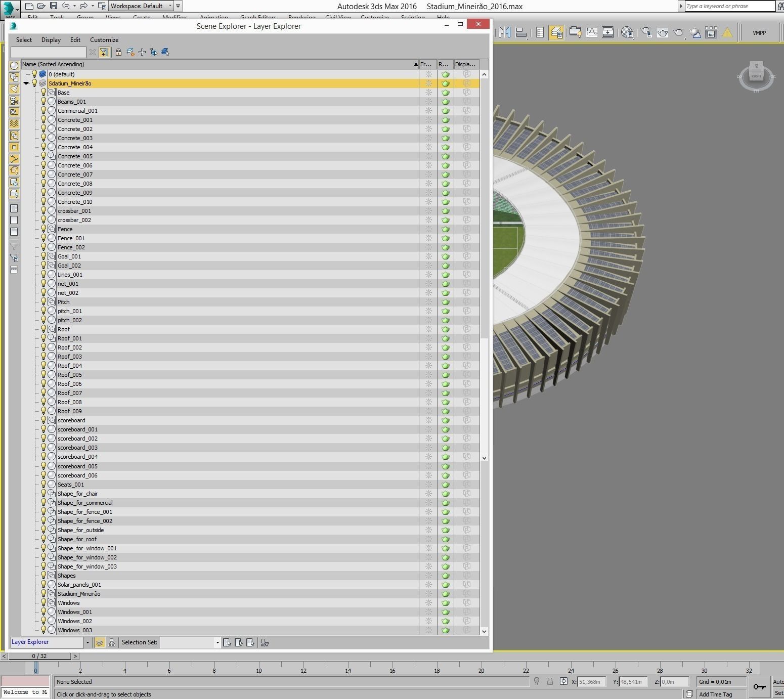Open the Rendered Frame Window icon
The width and height of the screenshot is (784, 699).
663,32
